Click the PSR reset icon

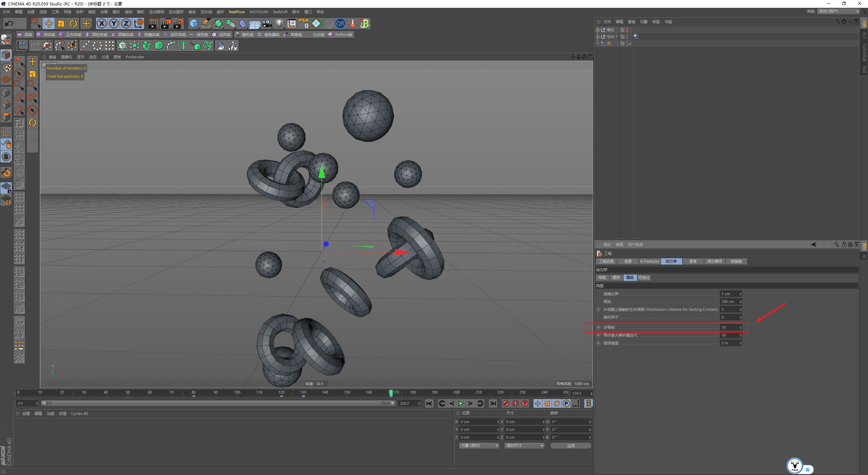[303, 23]
